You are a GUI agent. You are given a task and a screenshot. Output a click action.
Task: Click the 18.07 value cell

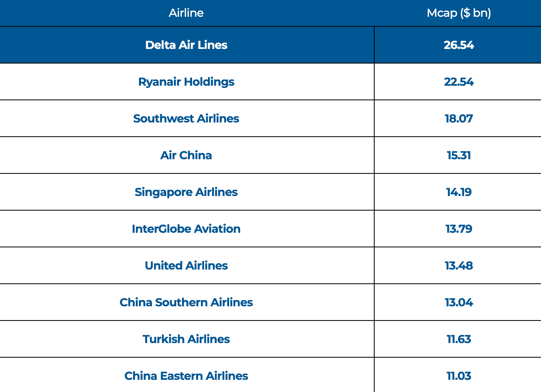coord(459,118)
